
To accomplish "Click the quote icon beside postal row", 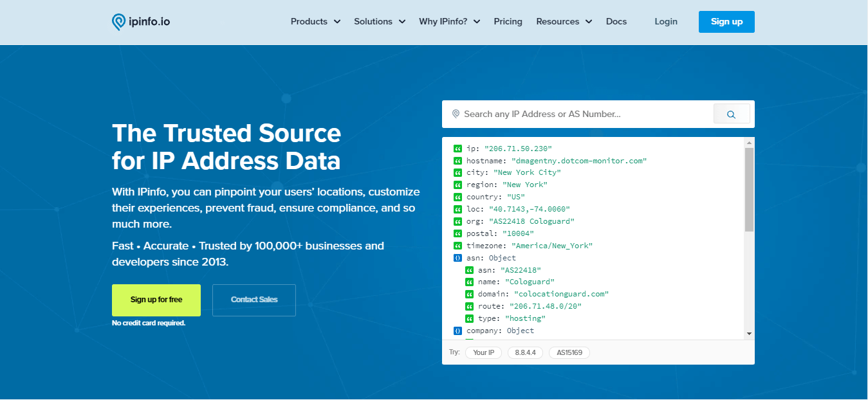I will point(457,233).
